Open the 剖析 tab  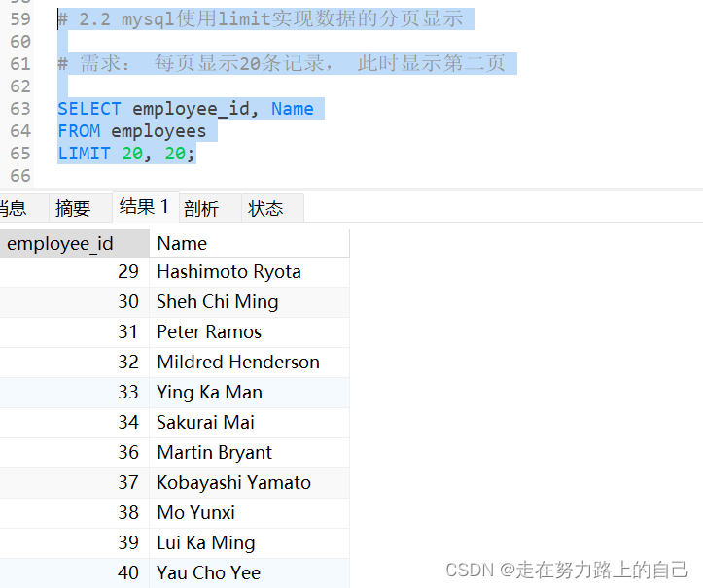pyautogui.click(x=210, y=208)
